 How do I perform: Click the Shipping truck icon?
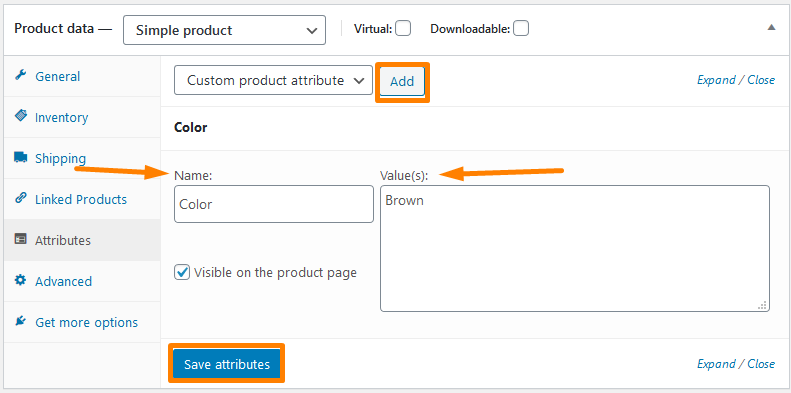pos(20,158)
